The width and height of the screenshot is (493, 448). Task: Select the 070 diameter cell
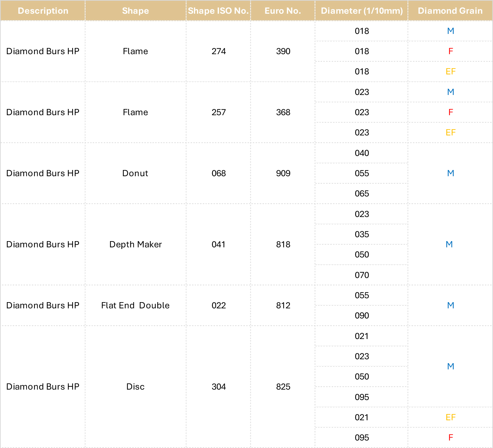point(362,275)
